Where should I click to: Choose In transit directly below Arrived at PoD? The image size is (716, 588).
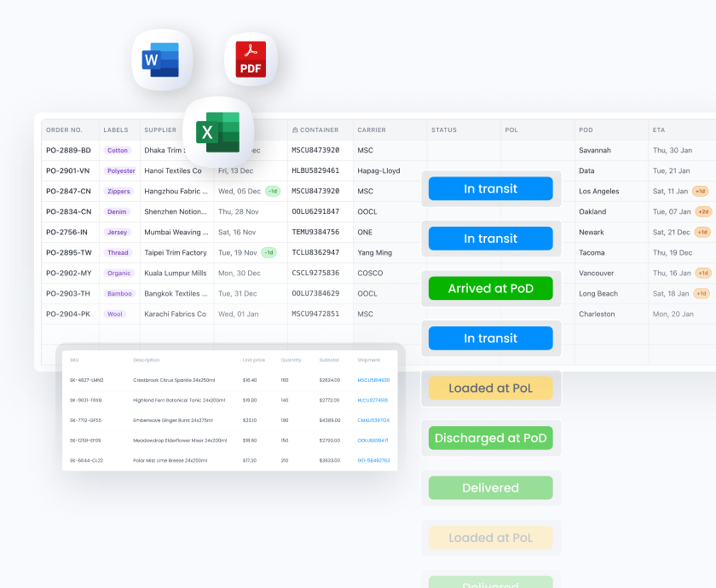pyautogui.click(x=491, y=338)
